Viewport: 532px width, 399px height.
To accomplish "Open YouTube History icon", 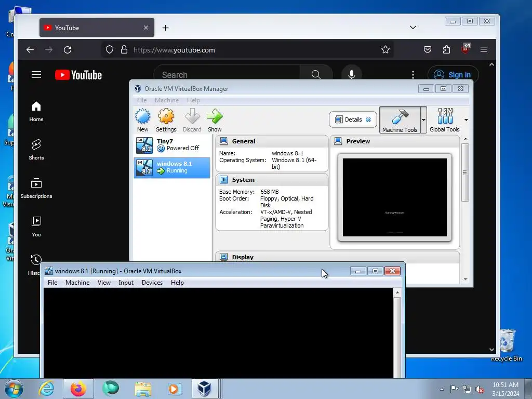I will coord(36,260).
